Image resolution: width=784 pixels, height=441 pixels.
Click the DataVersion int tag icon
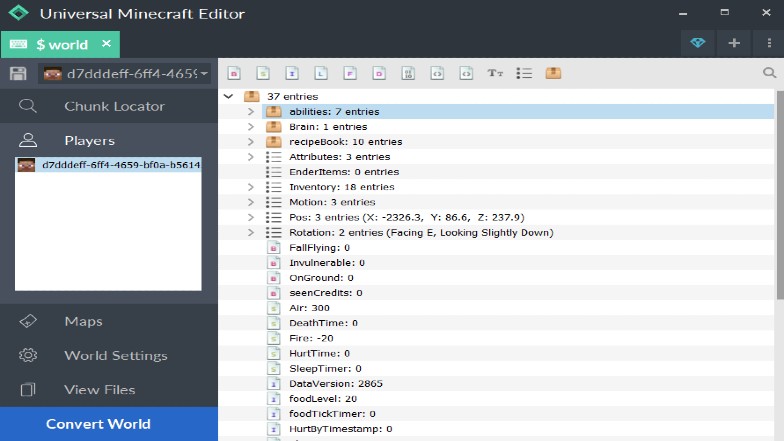(x=274, y=384)
